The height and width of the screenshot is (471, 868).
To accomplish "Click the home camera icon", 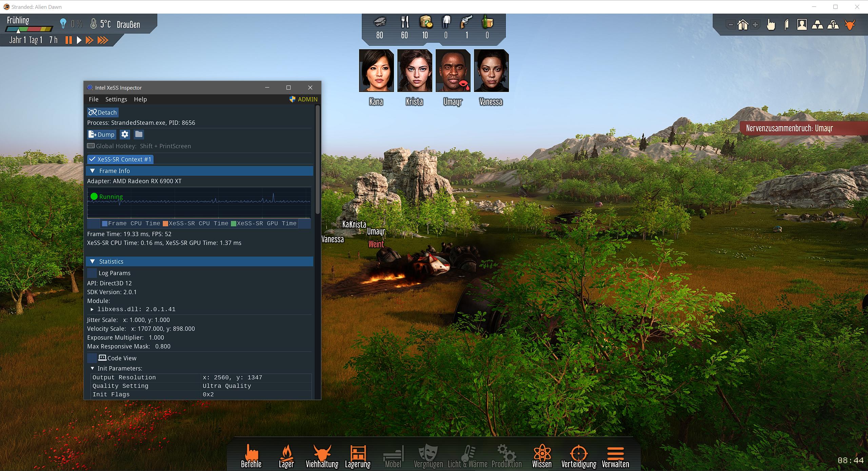I will click(743, 25).
